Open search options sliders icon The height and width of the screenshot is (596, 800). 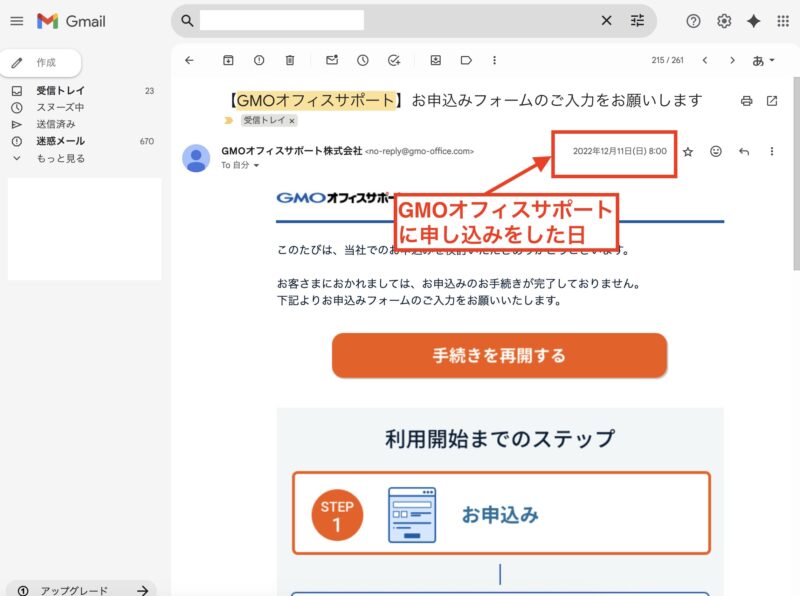coord(637,20)
